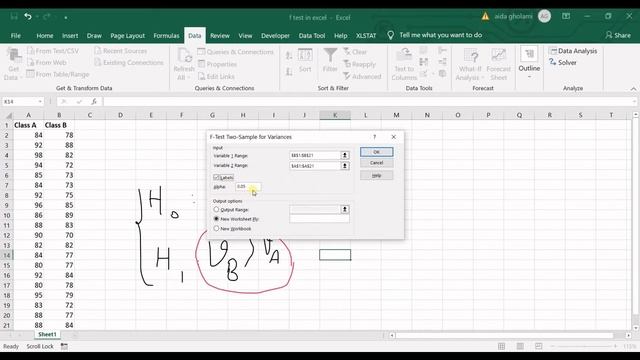Image resolution: width=640 pixels, height=360 pixels.
Task: Click the dialog Help question mark
Action: click(374, 137)
